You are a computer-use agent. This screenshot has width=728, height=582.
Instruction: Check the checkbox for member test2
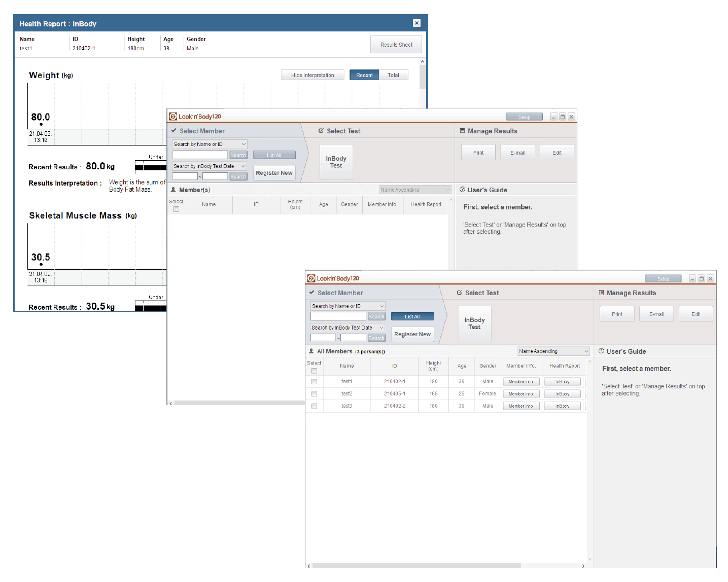(314, 394)
